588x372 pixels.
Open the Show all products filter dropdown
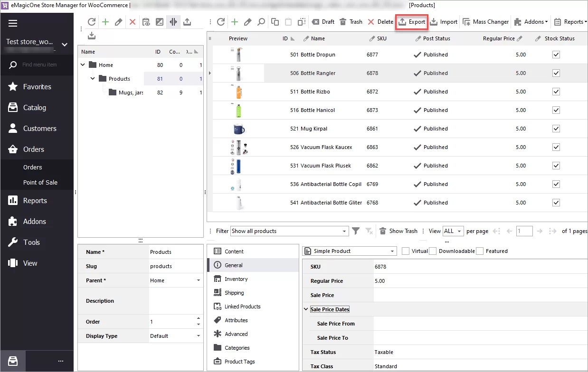tap(346, 231)
